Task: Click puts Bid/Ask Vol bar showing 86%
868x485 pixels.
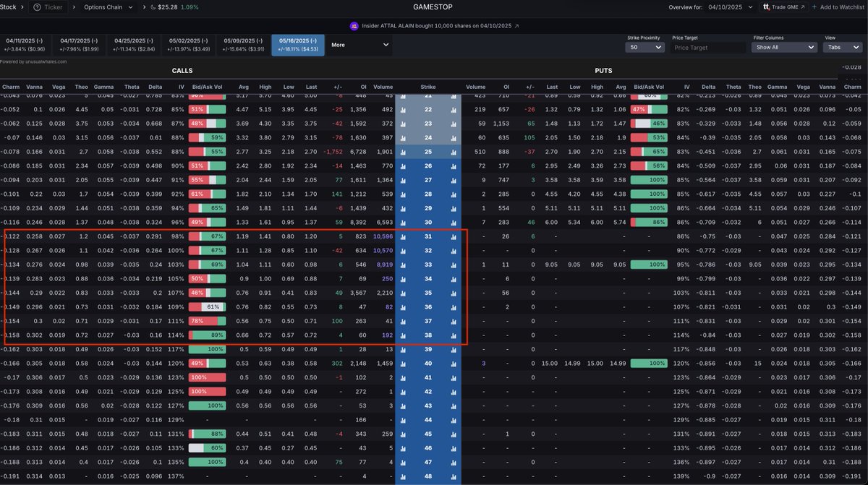Action: 649,223
